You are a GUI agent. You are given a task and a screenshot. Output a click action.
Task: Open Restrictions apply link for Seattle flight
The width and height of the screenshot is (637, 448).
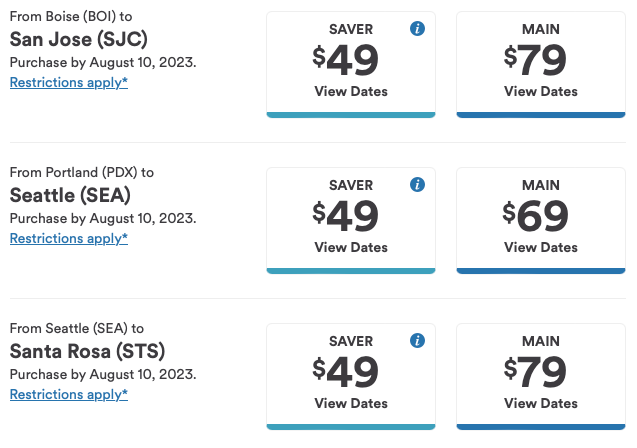pyautogui.click(x=69, y=238)
